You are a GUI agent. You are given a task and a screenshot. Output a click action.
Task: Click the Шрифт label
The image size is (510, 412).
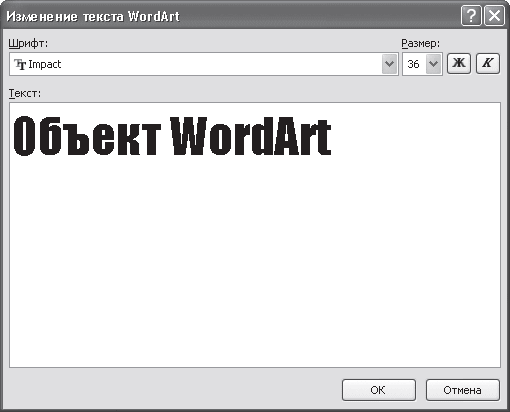point(28,44)
